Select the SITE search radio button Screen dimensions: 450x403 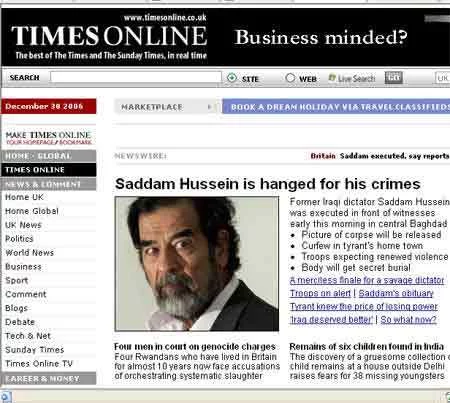[232, 78]
